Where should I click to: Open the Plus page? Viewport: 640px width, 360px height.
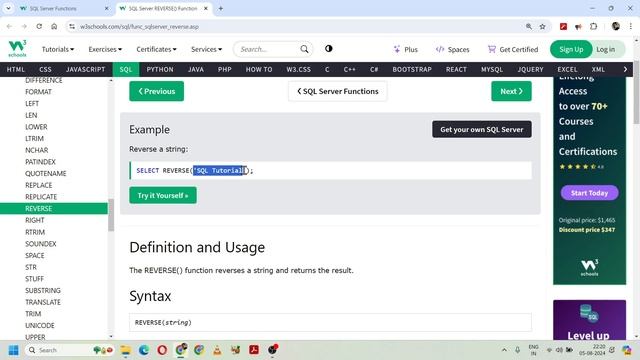[x=406, y=49]
